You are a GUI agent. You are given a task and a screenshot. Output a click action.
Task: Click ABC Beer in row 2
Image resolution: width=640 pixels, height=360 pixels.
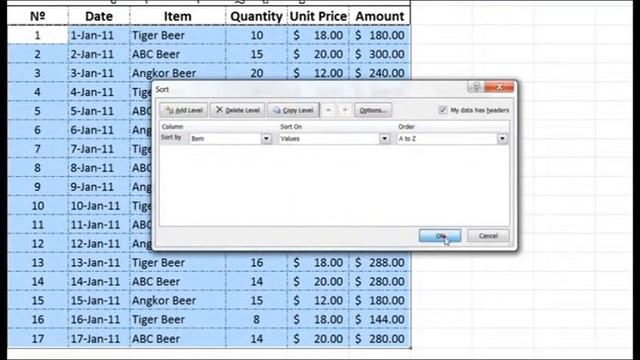pos(178,54)
